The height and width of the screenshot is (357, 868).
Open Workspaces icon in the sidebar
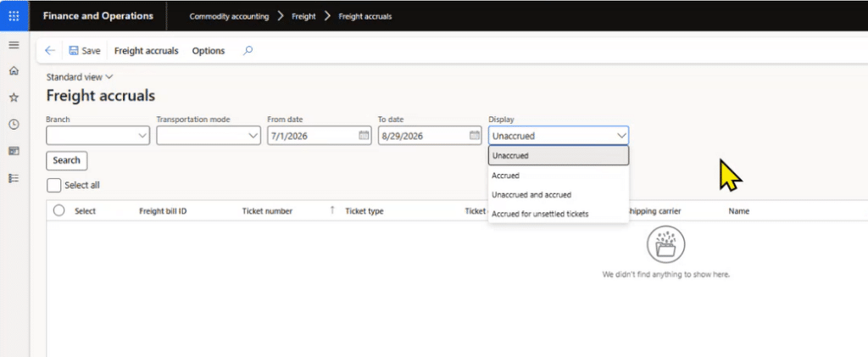pos(14,151)
